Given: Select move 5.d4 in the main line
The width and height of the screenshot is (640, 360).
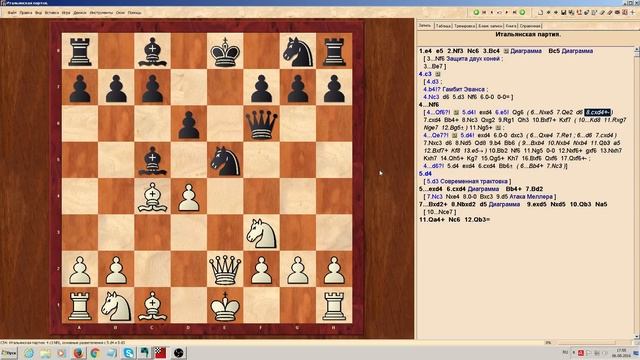Looking at the screenshot, I should (x=425, y=173).
